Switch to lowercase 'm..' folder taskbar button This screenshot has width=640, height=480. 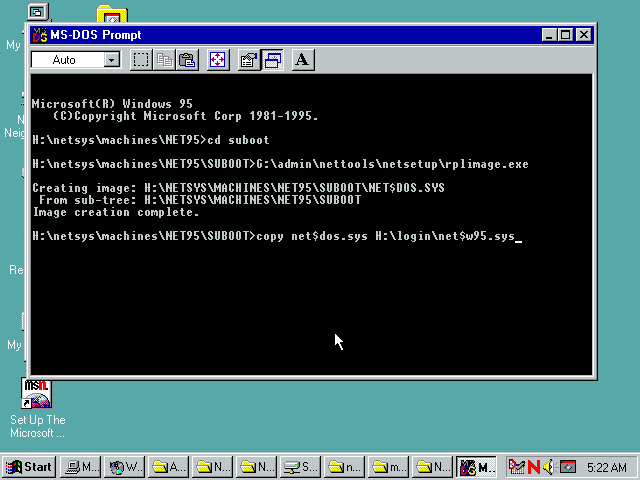point(389,467)
